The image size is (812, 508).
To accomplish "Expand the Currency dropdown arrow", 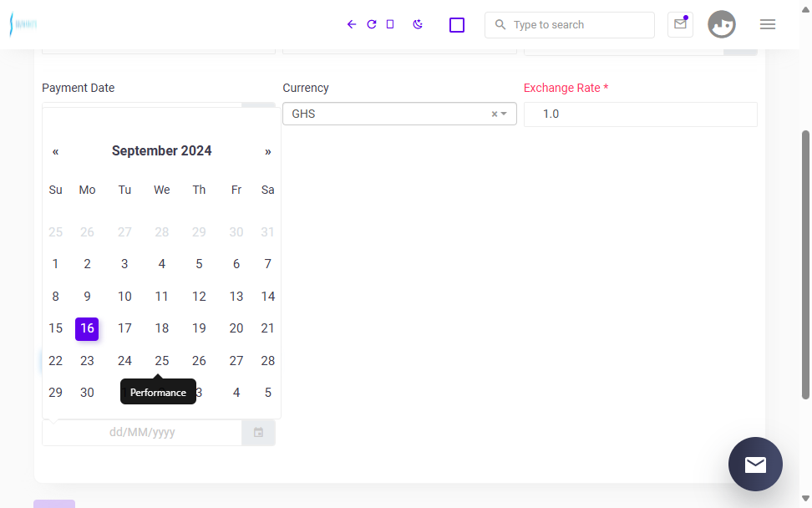I will (x=504, y=114).
